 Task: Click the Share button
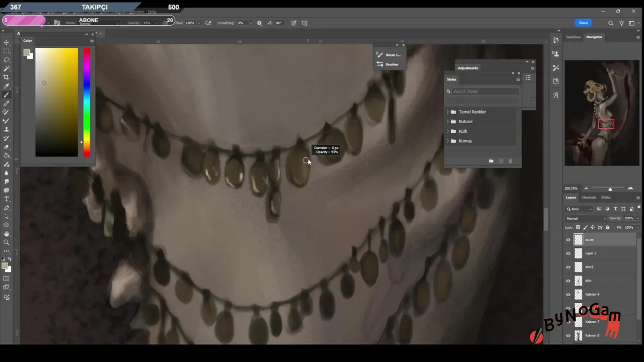(x=583, y=23)
